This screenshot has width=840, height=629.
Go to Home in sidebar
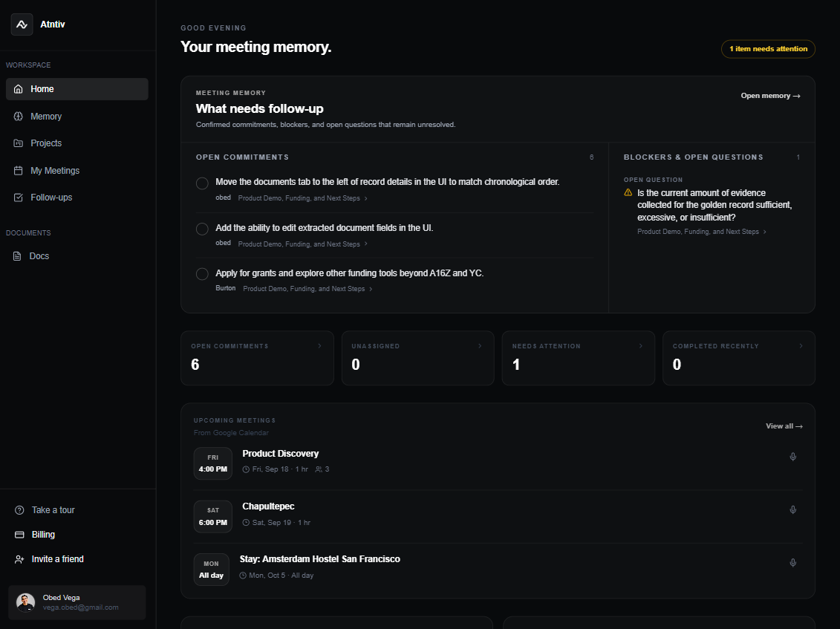point(77,89)
